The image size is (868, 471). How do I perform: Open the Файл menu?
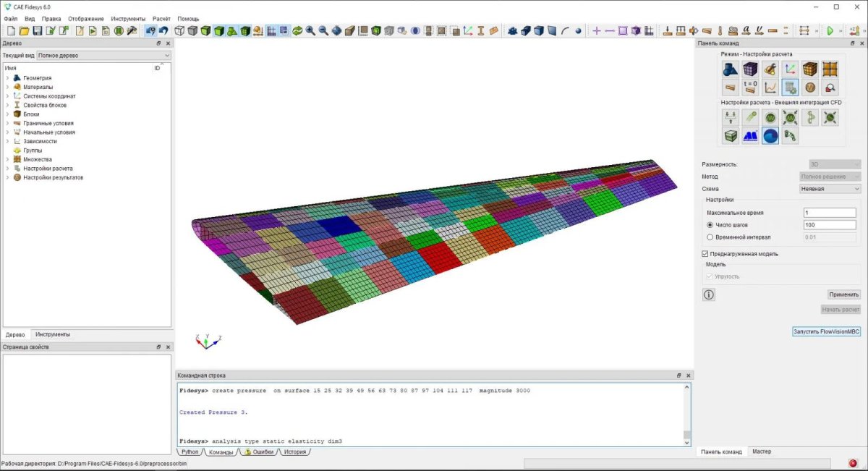(x=10, y=18)
